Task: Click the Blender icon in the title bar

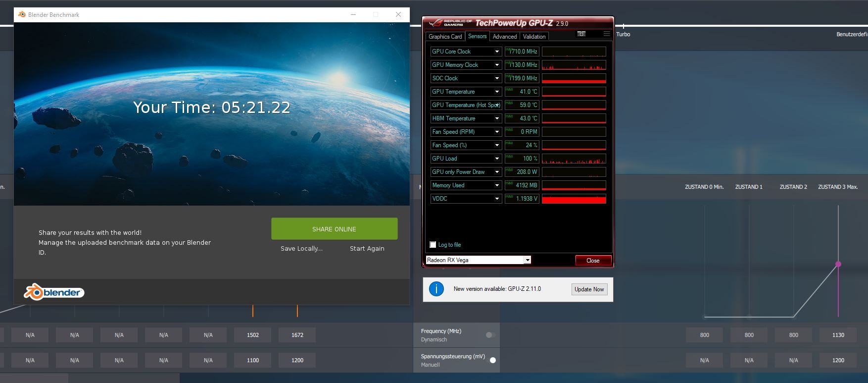Action: pyautogui.click(x=22, y=14)
